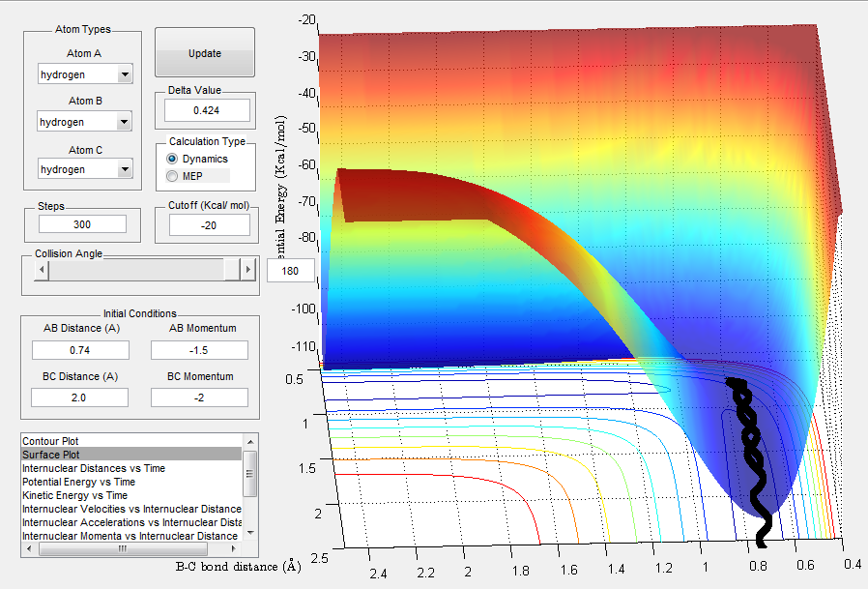Select Internuclear Momenta vs Internuclear Distance
868x589 pixels.
point(131,536)
